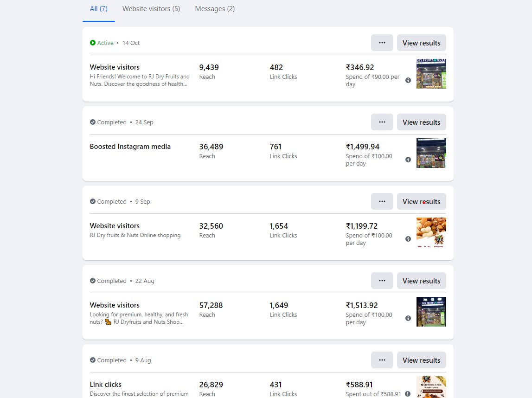Image resolution: width=532 pixels, height=398 pixels.
Task: Switch to Website visitors (5) tab
Action: pyautogui.click(x=151, y=9)
